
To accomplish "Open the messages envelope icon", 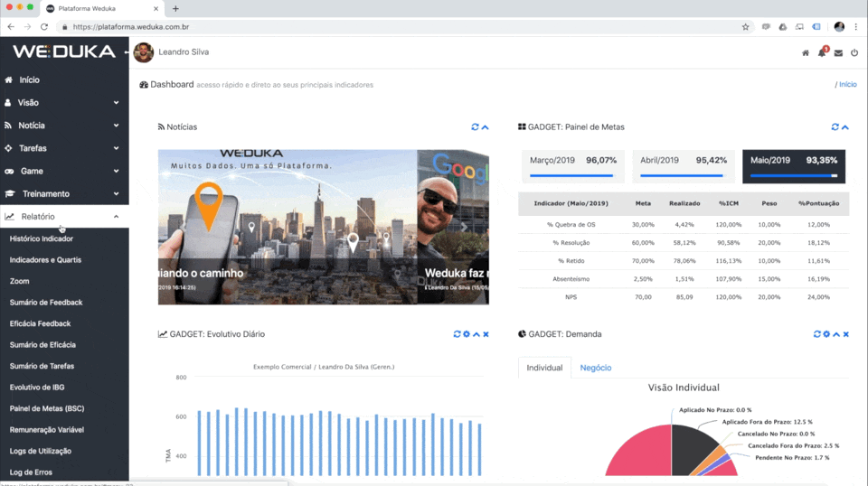I will point(838,53).
